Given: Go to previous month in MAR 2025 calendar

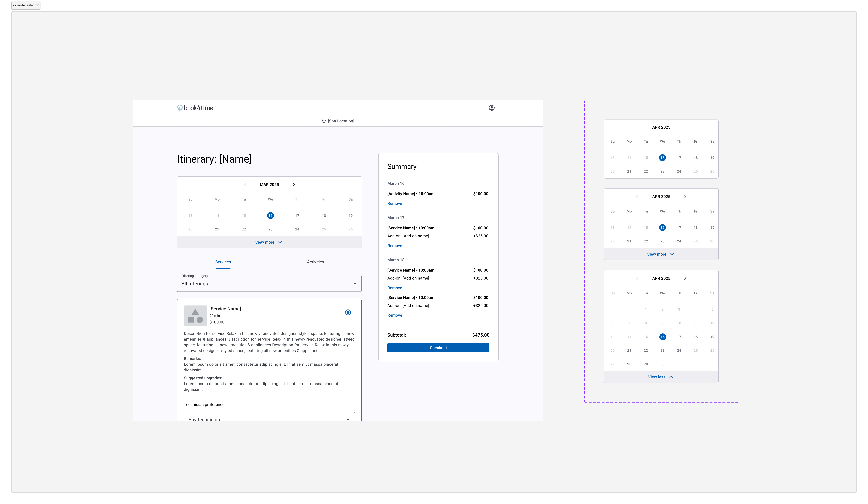Looking at the screenshot, I should tap(245, 185).
